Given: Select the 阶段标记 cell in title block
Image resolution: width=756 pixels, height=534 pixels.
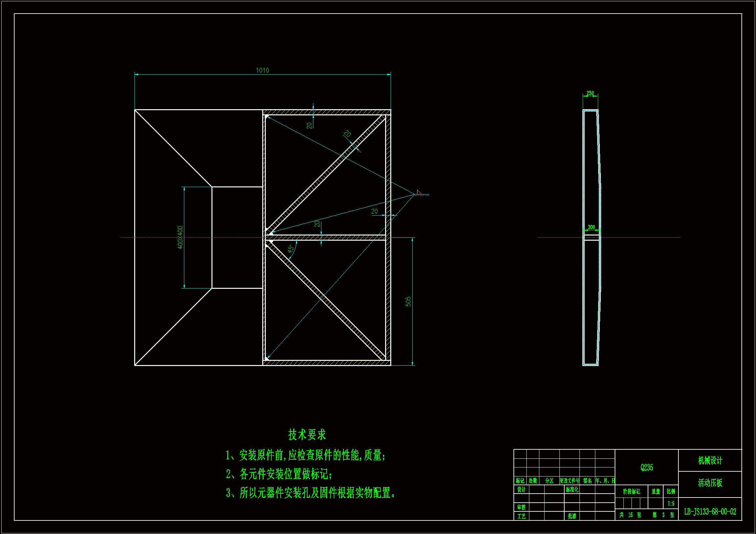Looking at the screenshot, I should tap(631, 492).
